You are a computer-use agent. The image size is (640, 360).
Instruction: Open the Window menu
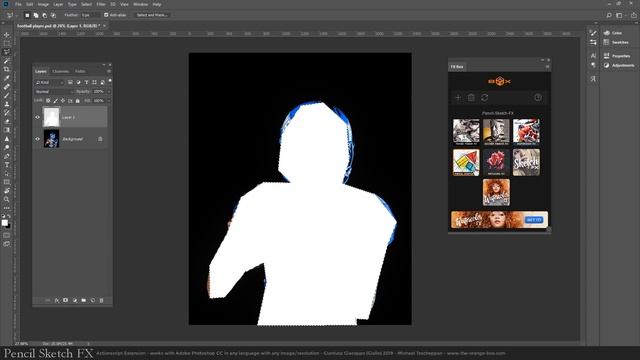pyautogui.click(x=140, y=4)
